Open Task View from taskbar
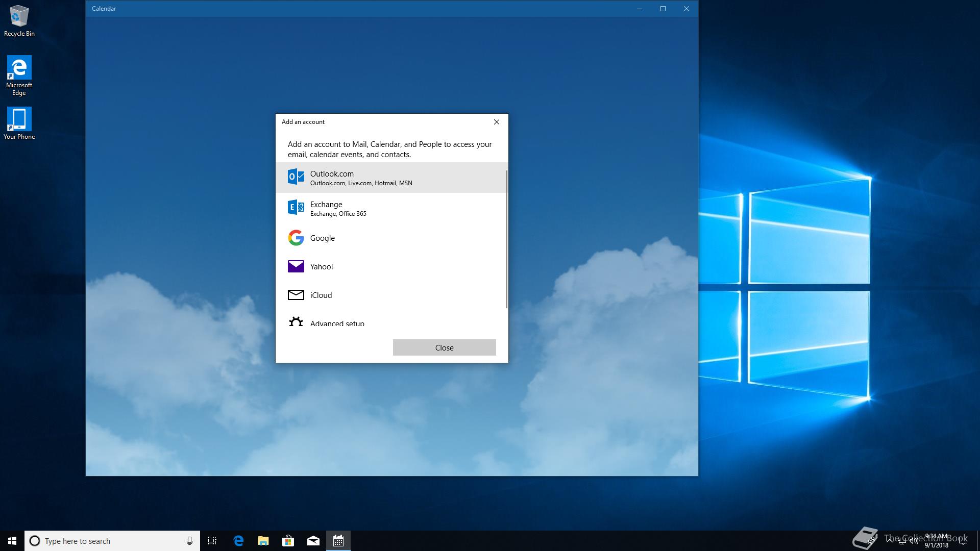The image size is (980, 551). tap(212, 541)
